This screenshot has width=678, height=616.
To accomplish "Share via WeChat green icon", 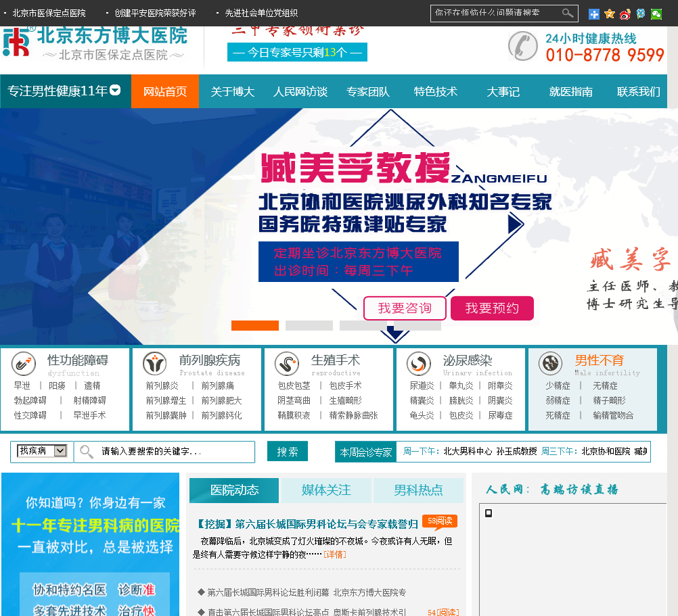I will click(656, 14).
